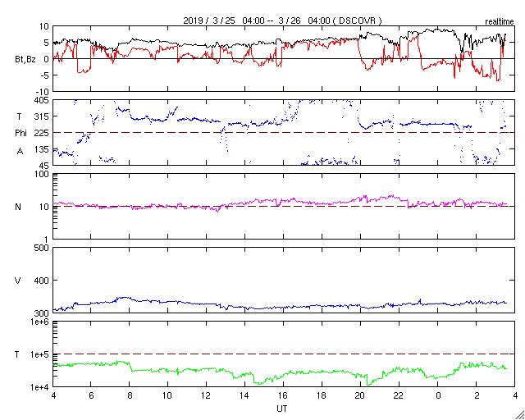Click the dashed 1e+5 temperature reference line
The width and height of the screenshot is (525, 420).
point(284,354)
